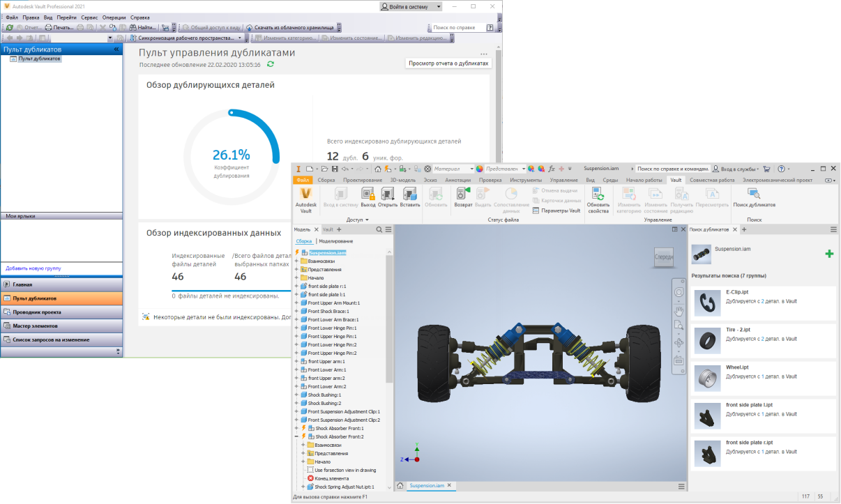The height and width of the screenshot is (504, 841).
Task: Open the Сервис menu in Vault
Action: point(89,17)
